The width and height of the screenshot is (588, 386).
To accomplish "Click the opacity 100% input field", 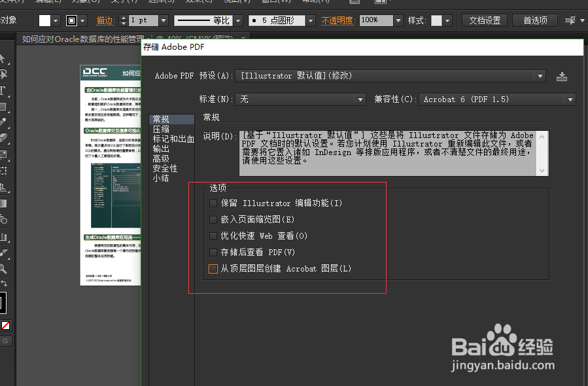I will point(376,20).
